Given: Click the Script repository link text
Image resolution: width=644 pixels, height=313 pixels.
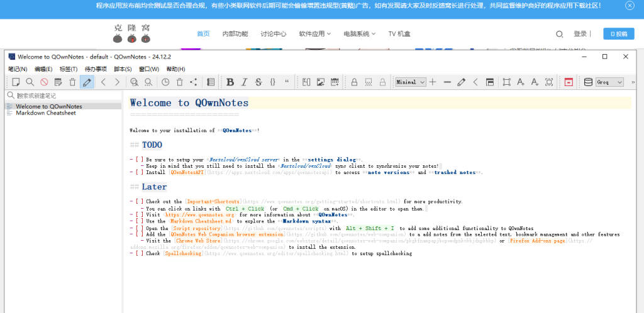Looking at the screenshot, I should (197, 228).
